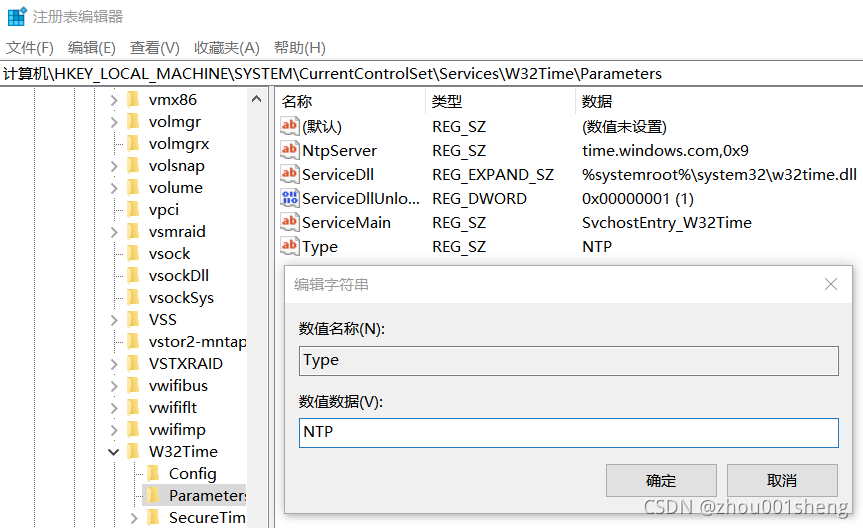863x528 pixels.
Task: Click the folder icon of vstor2-mntapi key
Action: (133, 342)
